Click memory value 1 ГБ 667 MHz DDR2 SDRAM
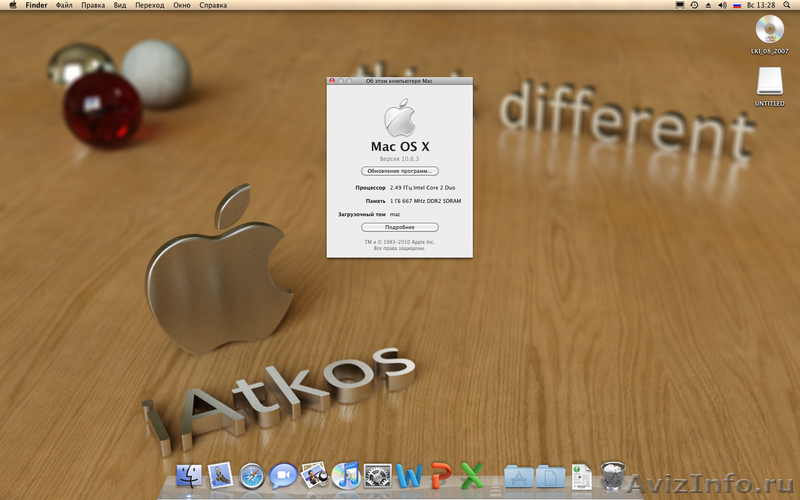This screenshot has height=500, width=800. pos(426,201)
